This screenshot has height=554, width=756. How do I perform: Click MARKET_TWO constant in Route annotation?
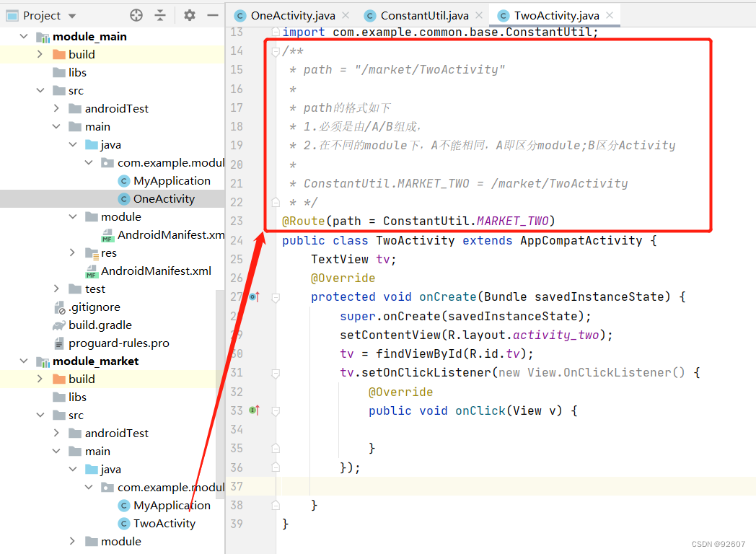point(512,221)
